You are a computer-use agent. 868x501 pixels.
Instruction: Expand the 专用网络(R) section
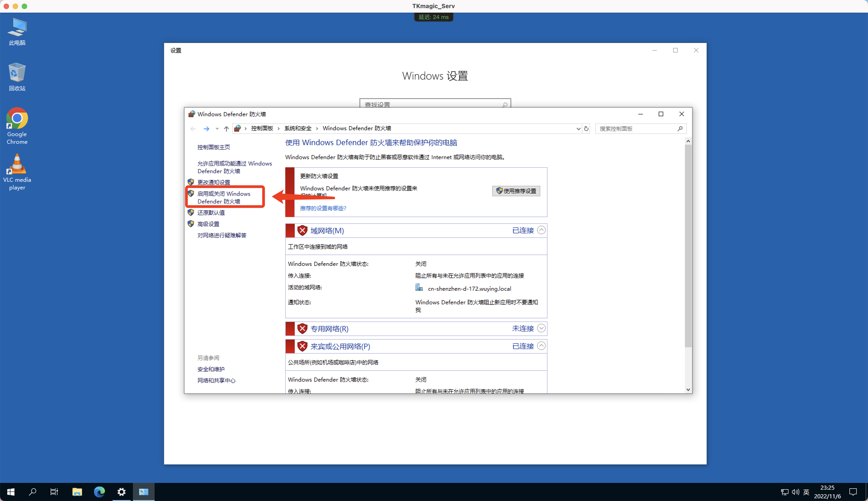(x=541, y=328)
